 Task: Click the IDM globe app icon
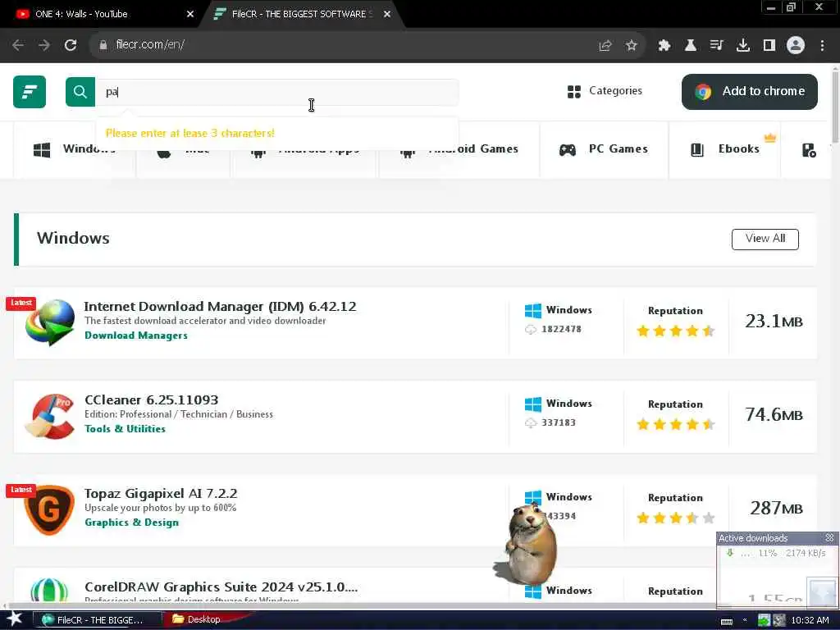50,322
